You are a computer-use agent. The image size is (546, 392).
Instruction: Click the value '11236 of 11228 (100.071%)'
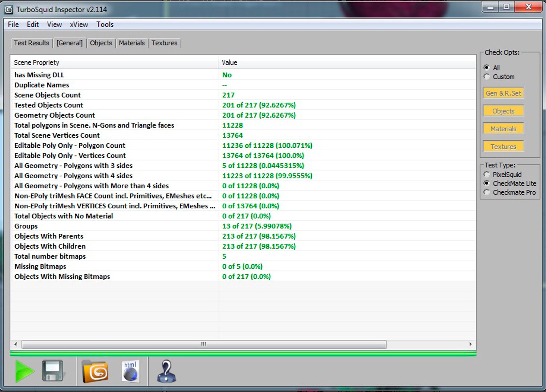coord(267,146)
